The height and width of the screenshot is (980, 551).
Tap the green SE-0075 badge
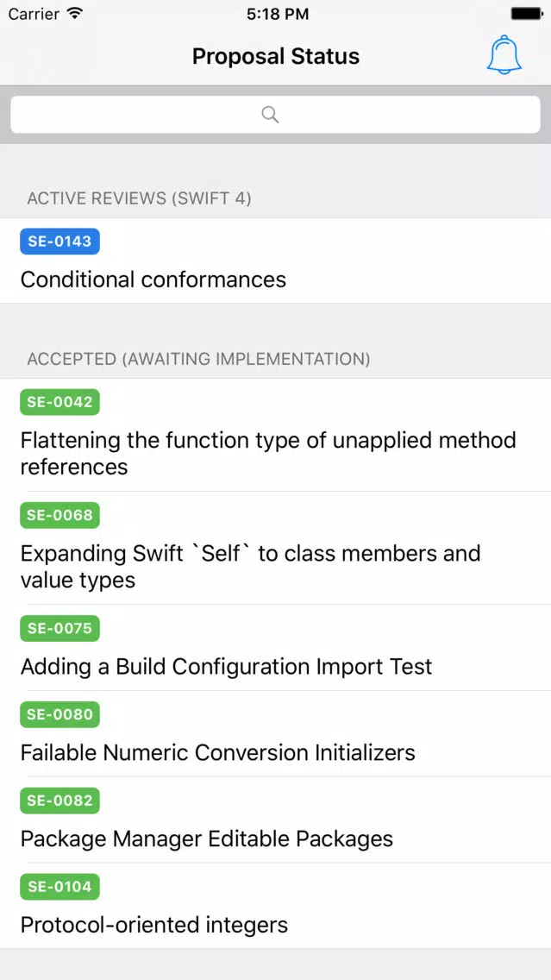tap(60, 628)
